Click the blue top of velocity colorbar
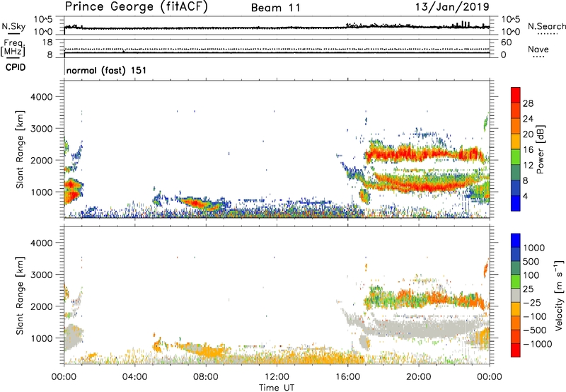Image resolution: width=566 pixels, height=392 pixels. [516, 241]
